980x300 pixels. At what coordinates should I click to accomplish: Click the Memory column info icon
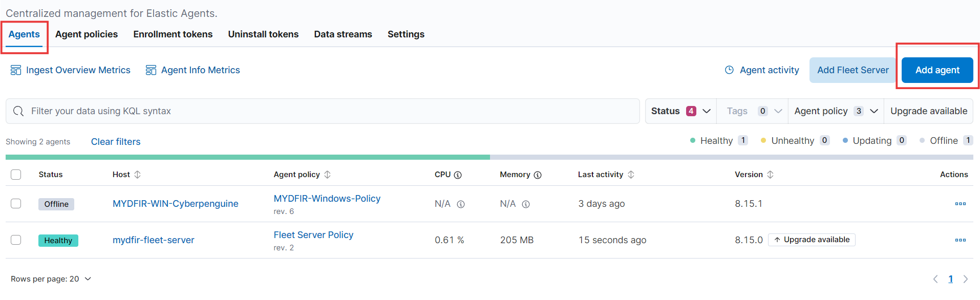point(538,175)
